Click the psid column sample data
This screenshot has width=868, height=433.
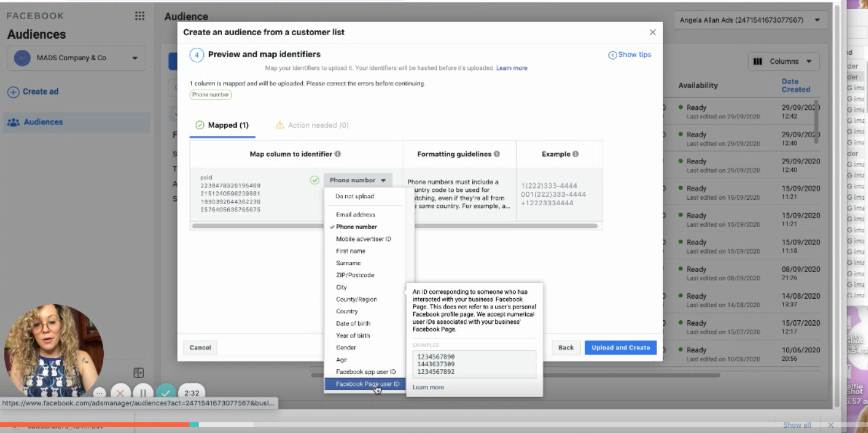(x=230, y=194)
